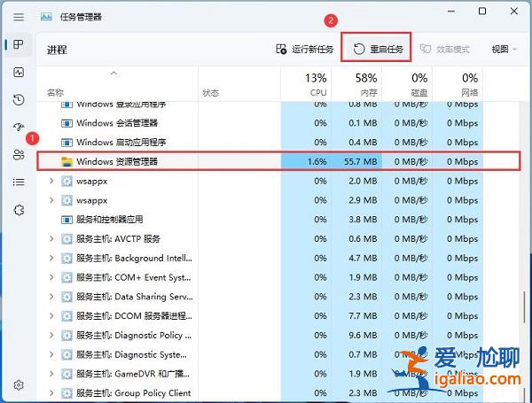The image size is (532, 403).
Task: Click the icon beside Windows 启动应用程序
Action: coord(66,143)
